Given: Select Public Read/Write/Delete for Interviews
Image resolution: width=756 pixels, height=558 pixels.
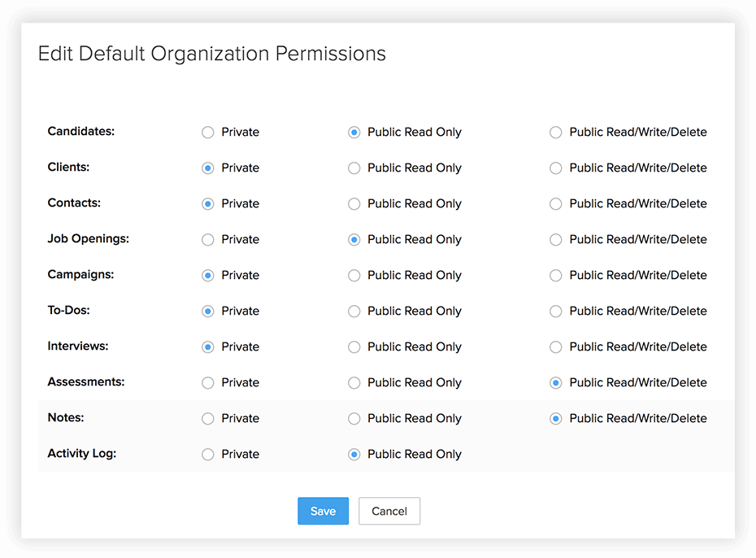Looking at the screenshot, I should pos(556,347).
